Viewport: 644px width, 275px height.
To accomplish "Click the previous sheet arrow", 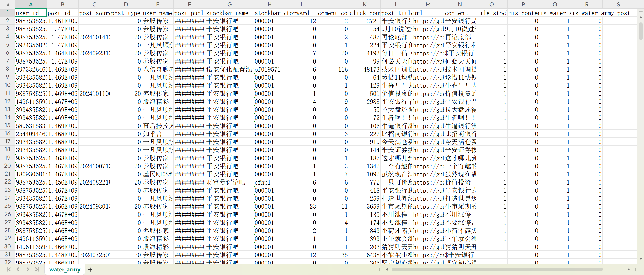I will click(x=18, y=269).
